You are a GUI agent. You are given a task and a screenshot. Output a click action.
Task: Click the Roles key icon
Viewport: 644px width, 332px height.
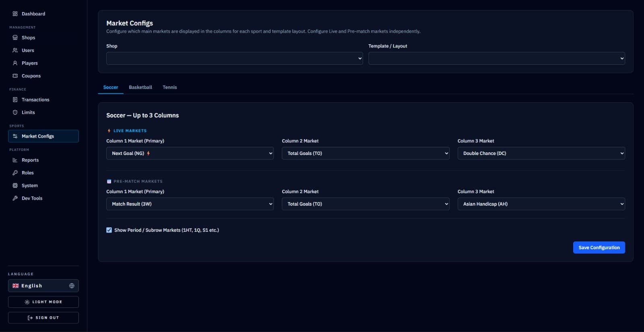(15, 173)
